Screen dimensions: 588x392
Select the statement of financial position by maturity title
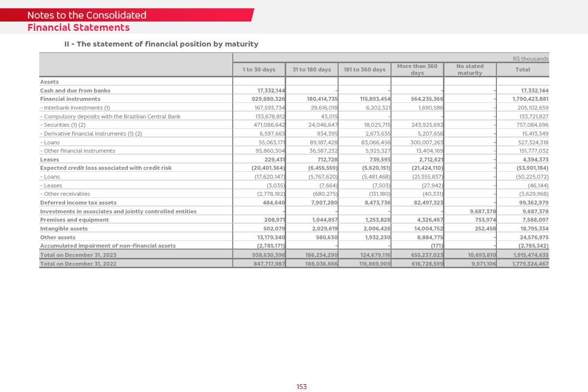click(x=161, y=44)
